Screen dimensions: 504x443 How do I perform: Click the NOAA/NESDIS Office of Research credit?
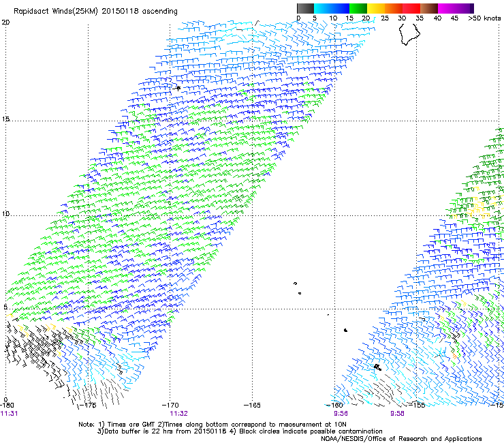click(x=401, y=439)
